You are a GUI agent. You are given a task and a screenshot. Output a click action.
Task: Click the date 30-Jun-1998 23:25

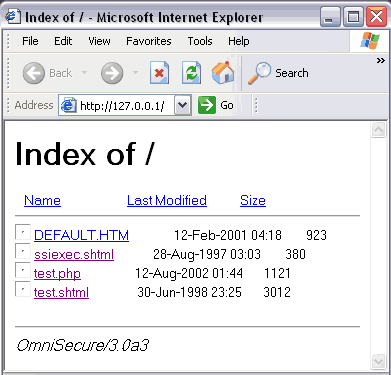189,292
